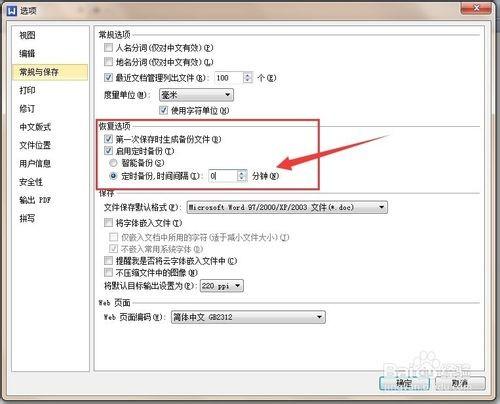Image resolution: width=500 pixels, height=404 pixels.
Task: Go to 输出 PDF category
Action: [x=35, y=200]
